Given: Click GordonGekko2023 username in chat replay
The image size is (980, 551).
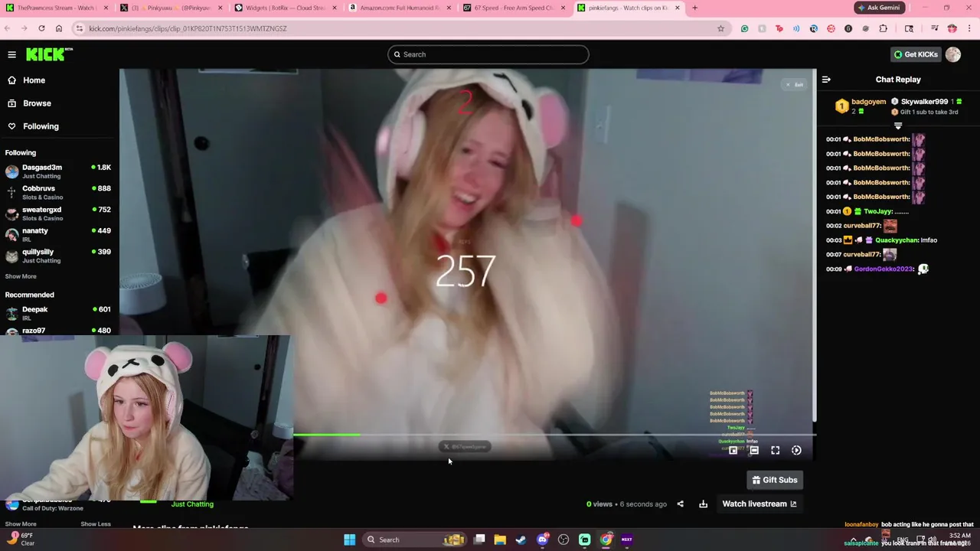Looking at the screenshot, I should (x=884, y=269).
